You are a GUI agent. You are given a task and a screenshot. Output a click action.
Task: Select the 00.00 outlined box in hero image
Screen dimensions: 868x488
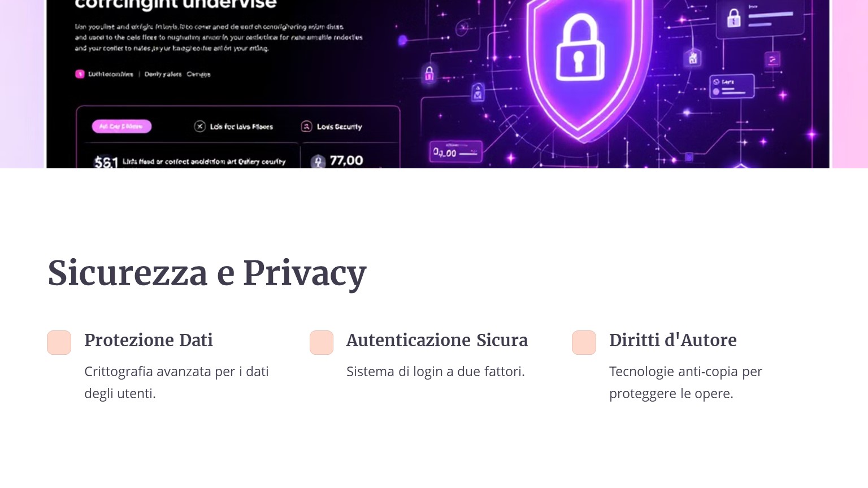coord(455,152)
